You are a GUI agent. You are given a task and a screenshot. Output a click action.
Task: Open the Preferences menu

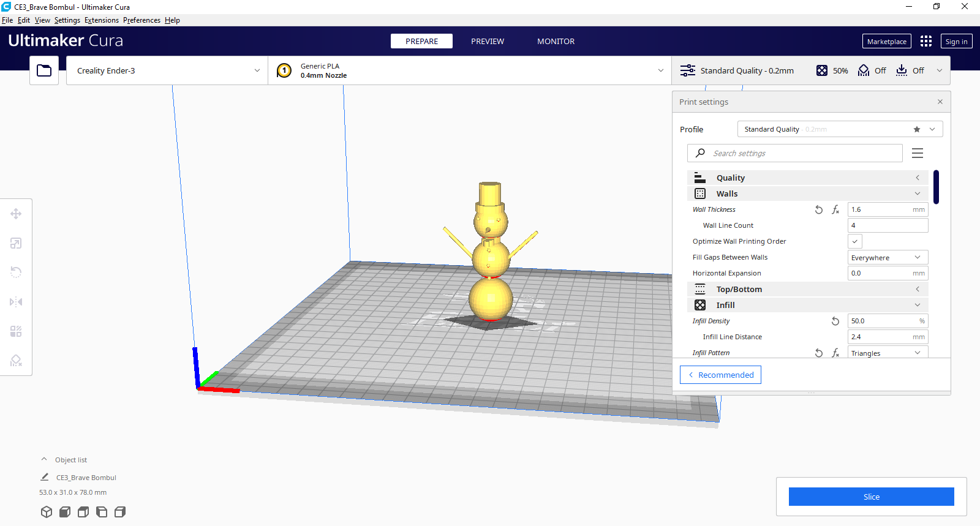click(x=141, y=20)
